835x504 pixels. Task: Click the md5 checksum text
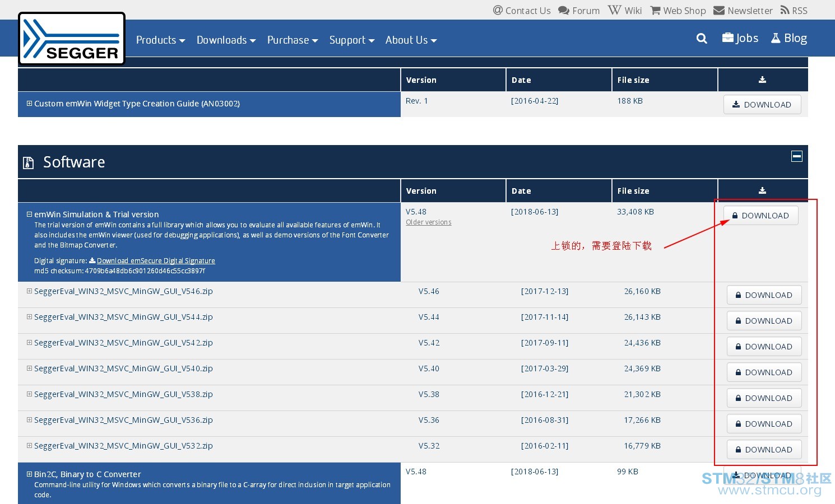point(119,271)
